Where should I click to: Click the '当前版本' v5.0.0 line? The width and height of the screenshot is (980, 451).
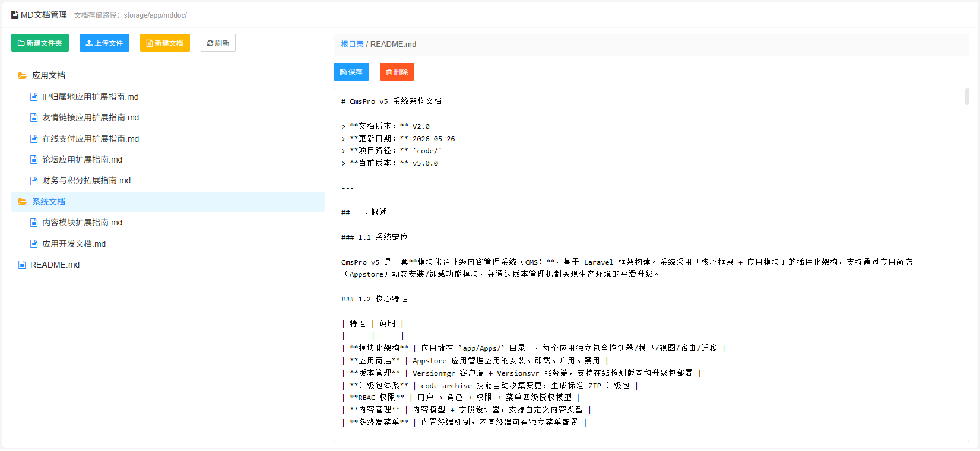point(390,163)
